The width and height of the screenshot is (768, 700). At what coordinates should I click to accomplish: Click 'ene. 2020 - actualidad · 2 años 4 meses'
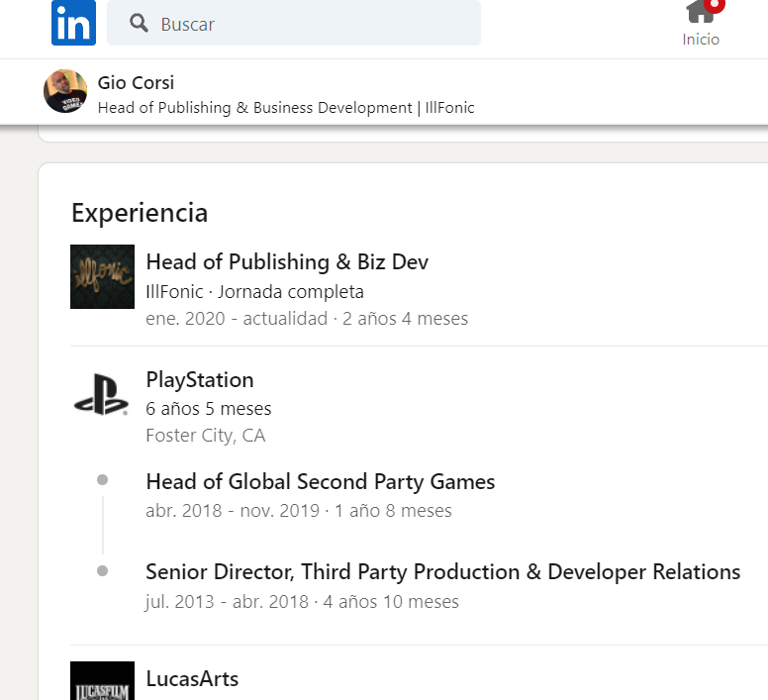coord(307,319)
